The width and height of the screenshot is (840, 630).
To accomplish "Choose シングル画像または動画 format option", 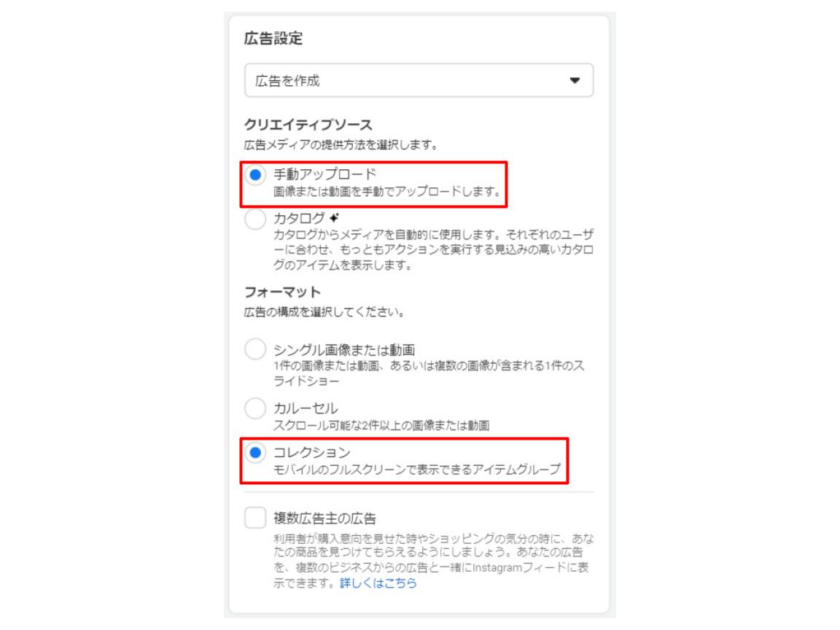I will click(256, 349).
